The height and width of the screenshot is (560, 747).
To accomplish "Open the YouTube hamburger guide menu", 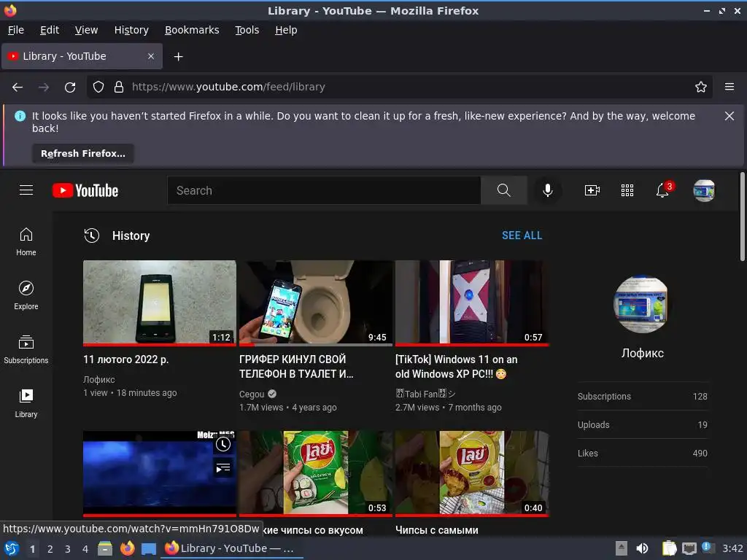I will (x=26, y=190).
